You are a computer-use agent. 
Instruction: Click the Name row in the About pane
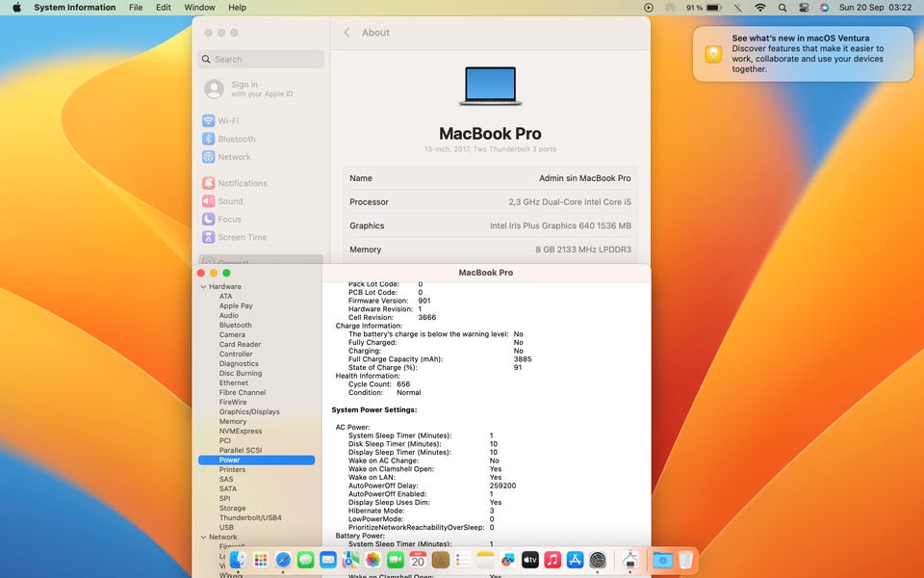(x=490, y=178)
